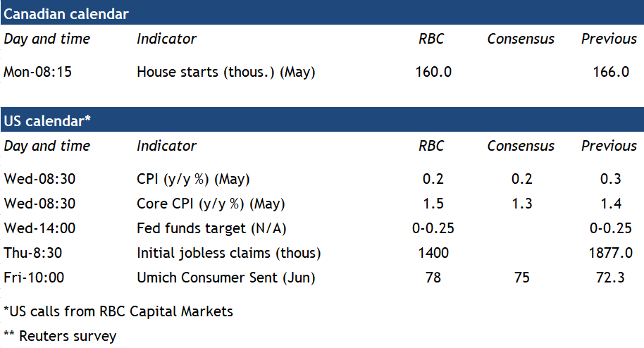Viewport: 644px width, 348px height.
Task: Select the 72.3 previous sentiment value
Action: (610, 278)
